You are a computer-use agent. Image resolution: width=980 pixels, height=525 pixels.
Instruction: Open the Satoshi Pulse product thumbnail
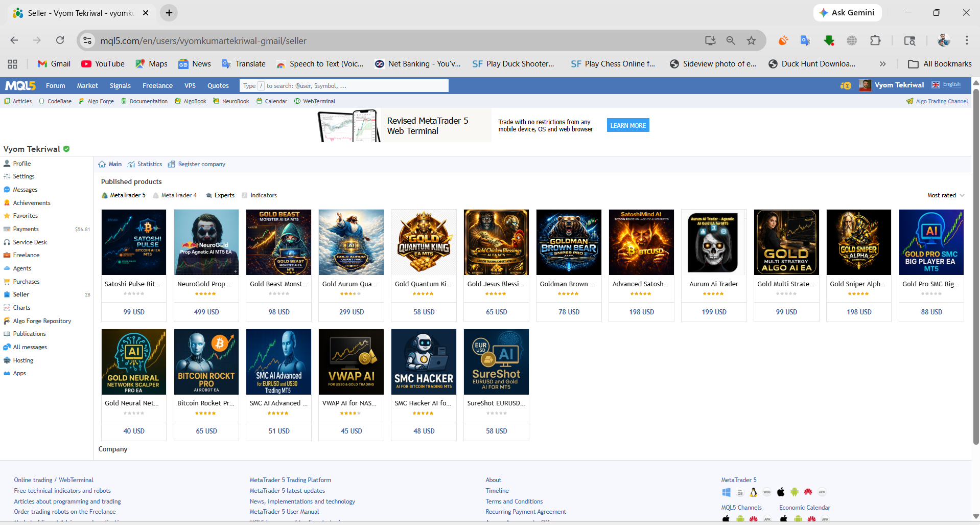tap(134, 242)
